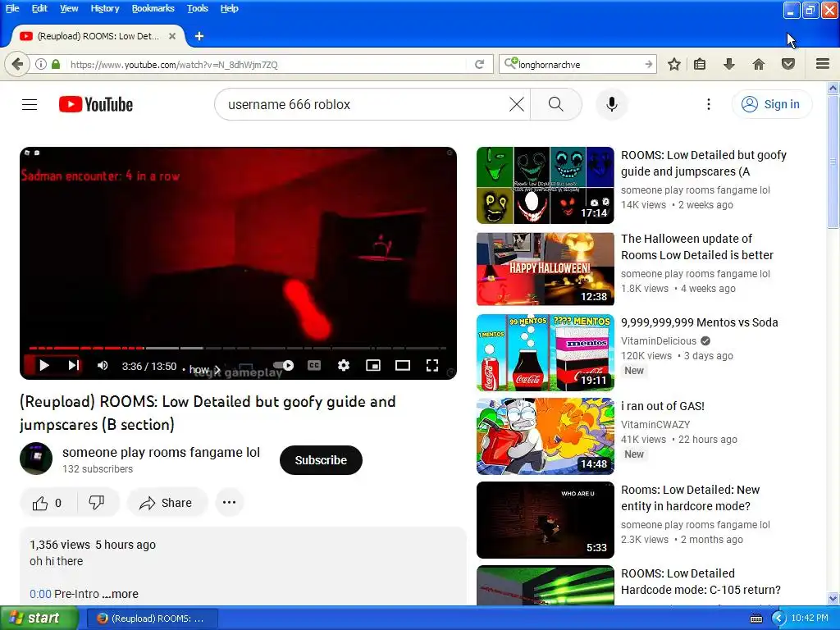The height and width of the screenshot is (630, 840).
Task: Like the video with thumbs up
Action: [48, 503]
